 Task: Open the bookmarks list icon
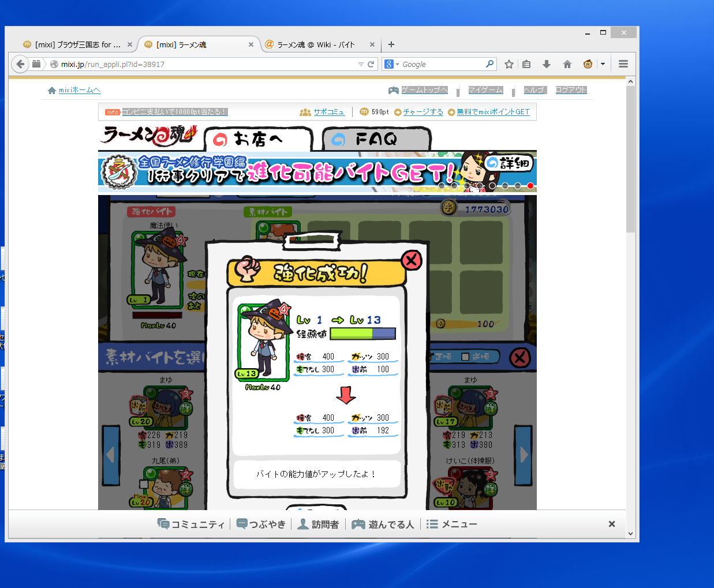[526, 64]
